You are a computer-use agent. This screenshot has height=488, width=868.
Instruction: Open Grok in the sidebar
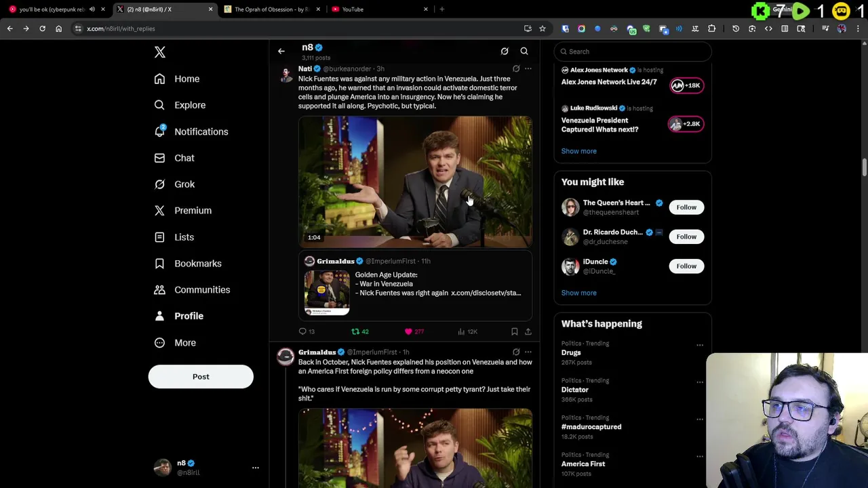click(174, 184)
